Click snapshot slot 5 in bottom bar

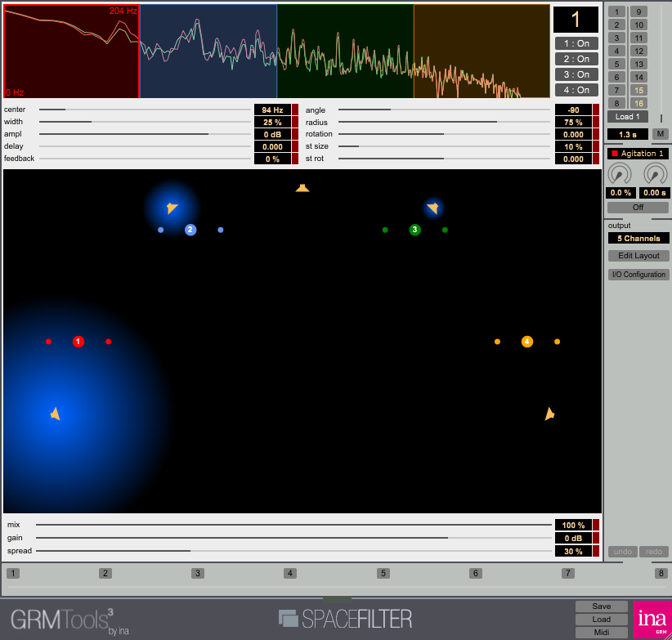(383, 573)
